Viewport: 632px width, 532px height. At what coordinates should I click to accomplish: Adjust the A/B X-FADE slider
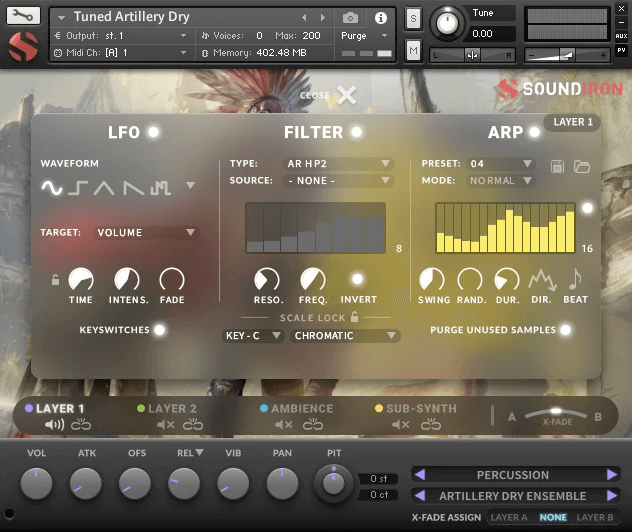[x=556, y=414]
